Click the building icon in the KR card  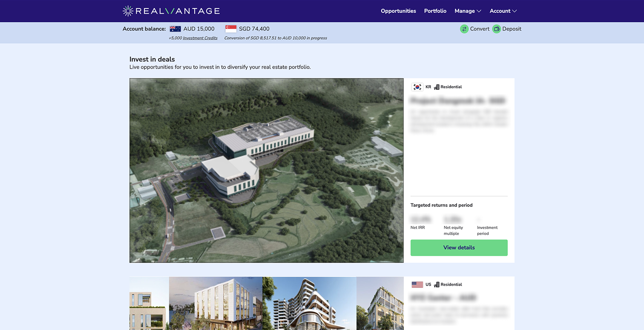(x=437, y=87)
